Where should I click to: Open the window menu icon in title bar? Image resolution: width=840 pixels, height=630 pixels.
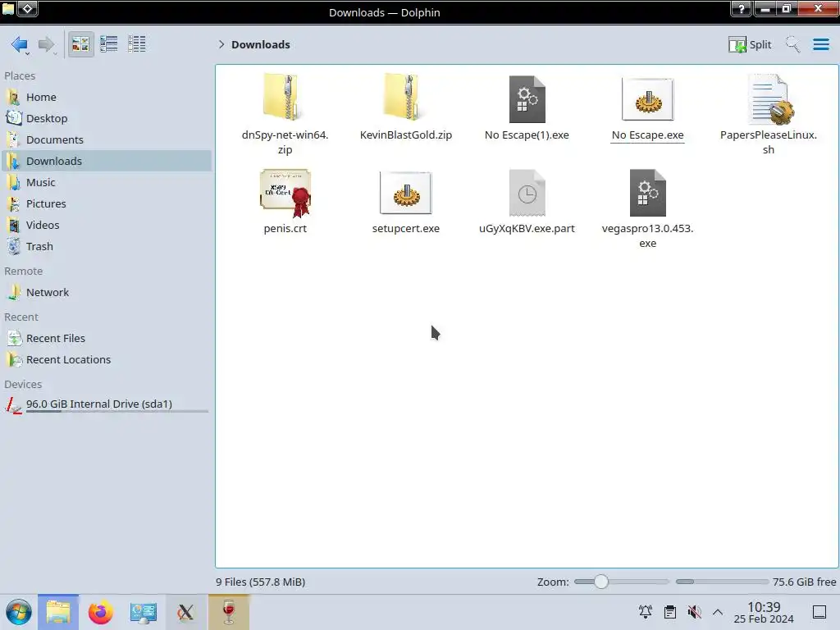tap(8, 8)
